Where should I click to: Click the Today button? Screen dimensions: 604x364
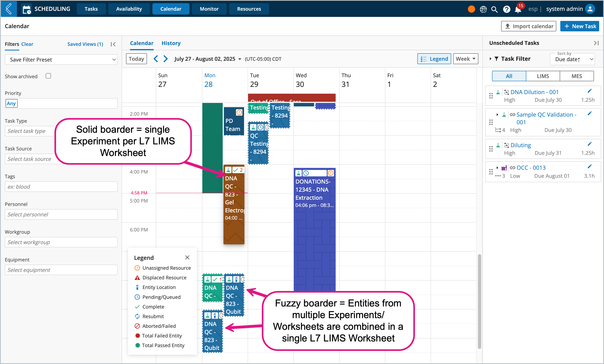[137, 59]
